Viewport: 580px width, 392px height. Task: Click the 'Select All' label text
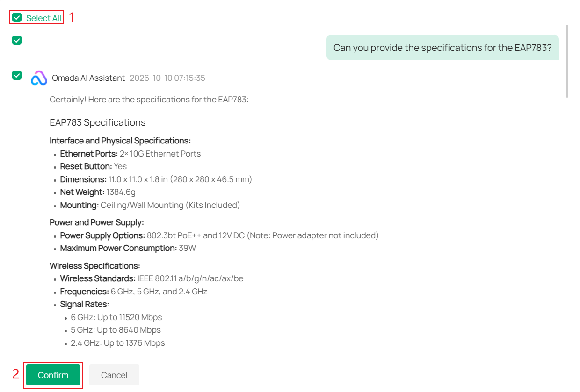(43, 18)
